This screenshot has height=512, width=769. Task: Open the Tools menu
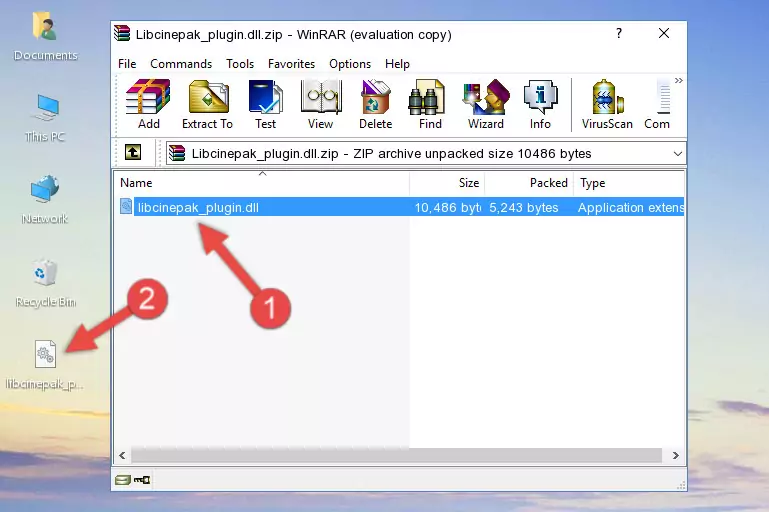pyautogui.click(x=240, y=64)
